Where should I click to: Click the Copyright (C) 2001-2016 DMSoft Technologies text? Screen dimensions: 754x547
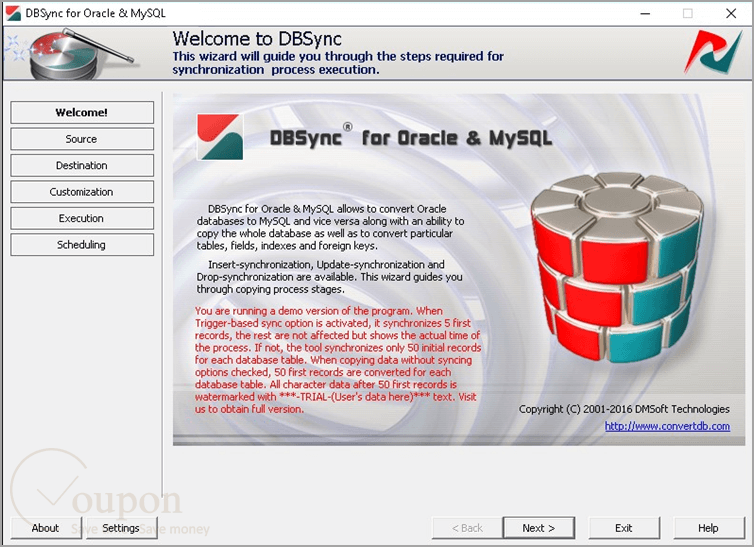coord(624,409)
